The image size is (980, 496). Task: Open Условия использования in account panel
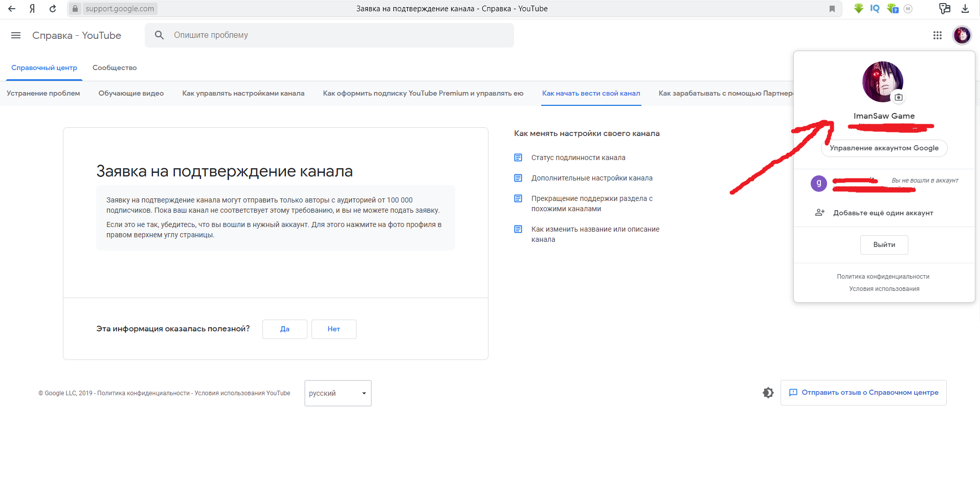884,289
